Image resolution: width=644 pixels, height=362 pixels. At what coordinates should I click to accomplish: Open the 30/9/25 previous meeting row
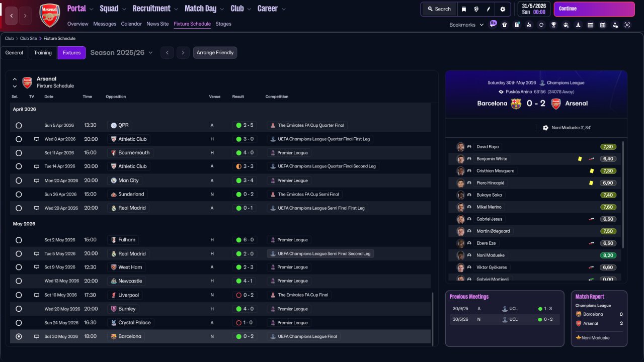(504, 309)
